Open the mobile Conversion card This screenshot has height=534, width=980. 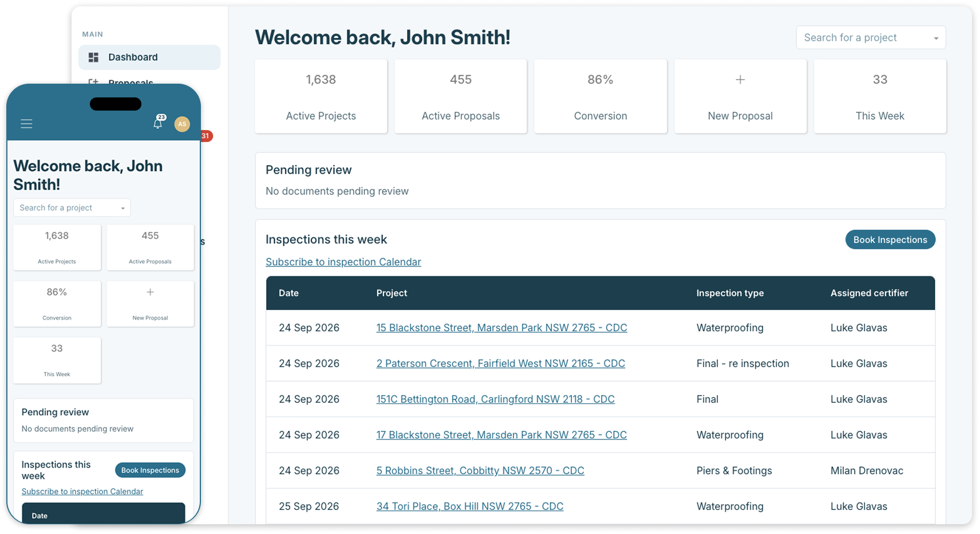pyautogui.click(x=57, y=304)
